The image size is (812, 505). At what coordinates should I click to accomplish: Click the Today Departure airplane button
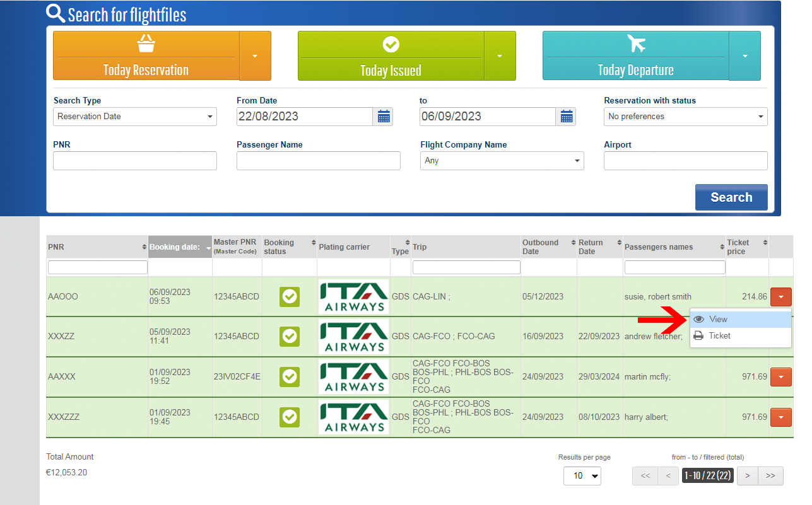[x=635, y=55]
